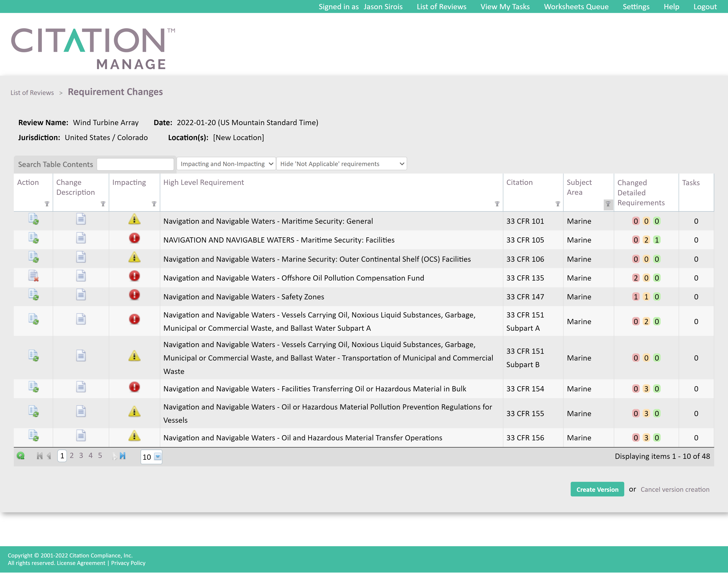Sort by the Tasks column header

point(691,183)
